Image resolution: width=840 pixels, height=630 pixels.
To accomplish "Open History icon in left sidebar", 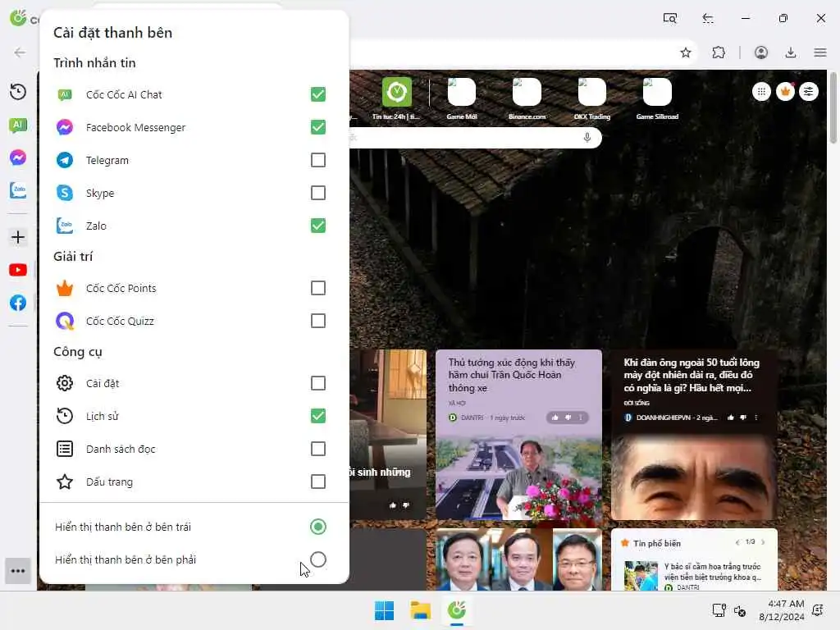I will coord(18,92).
